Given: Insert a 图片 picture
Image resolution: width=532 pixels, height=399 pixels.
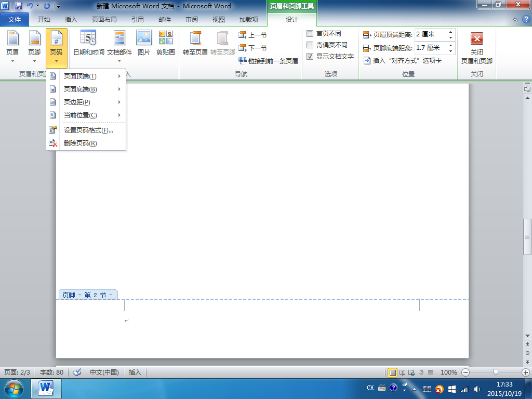Looking at the screenshot, I should (144, 43).
